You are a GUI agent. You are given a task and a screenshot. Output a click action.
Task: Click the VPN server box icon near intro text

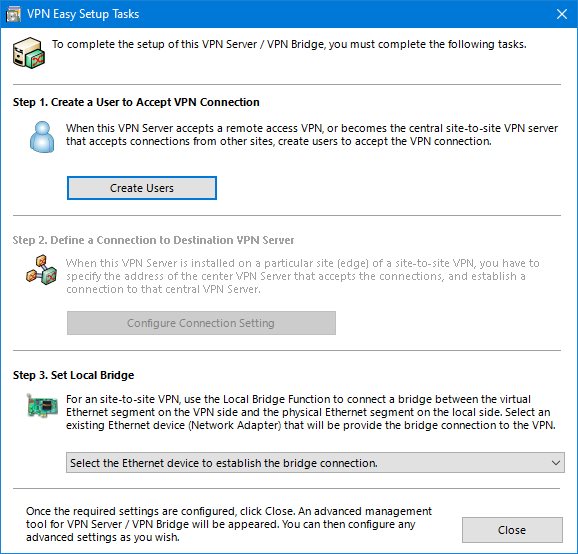click(x=29, y=53)
